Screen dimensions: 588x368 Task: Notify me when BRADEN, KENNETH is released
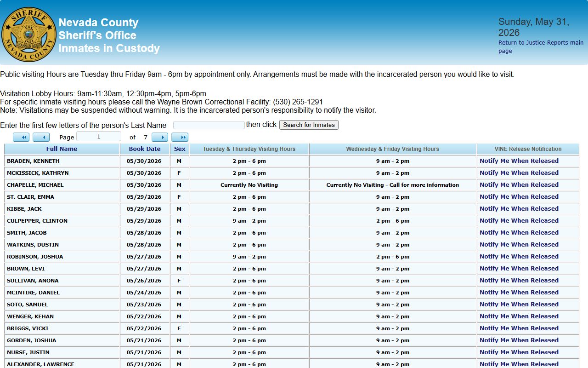point(519,161)
